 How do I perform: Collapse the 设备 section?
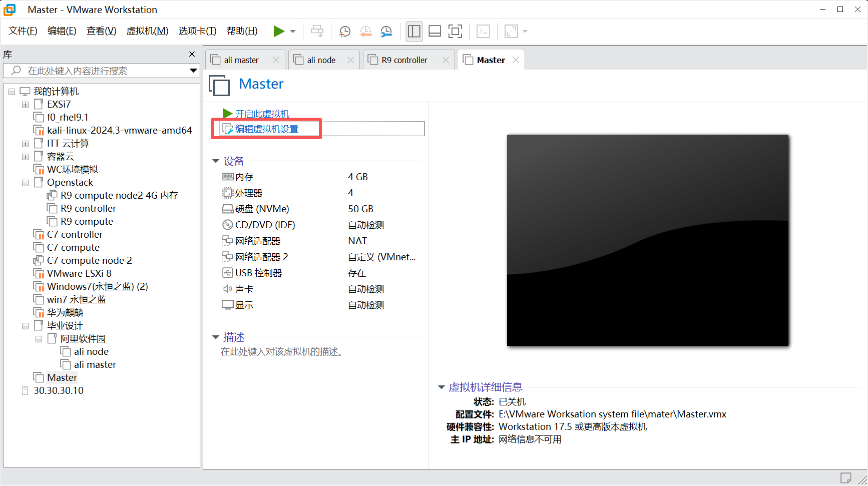pyautogui.click(x=216, y=161)
